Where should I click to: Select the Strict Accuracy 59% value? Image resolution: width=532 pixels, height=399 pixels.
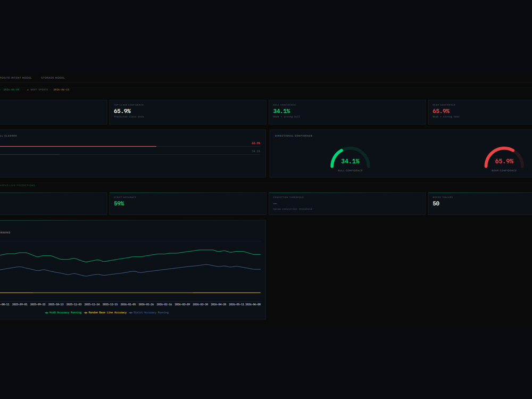tap(119, 204)
